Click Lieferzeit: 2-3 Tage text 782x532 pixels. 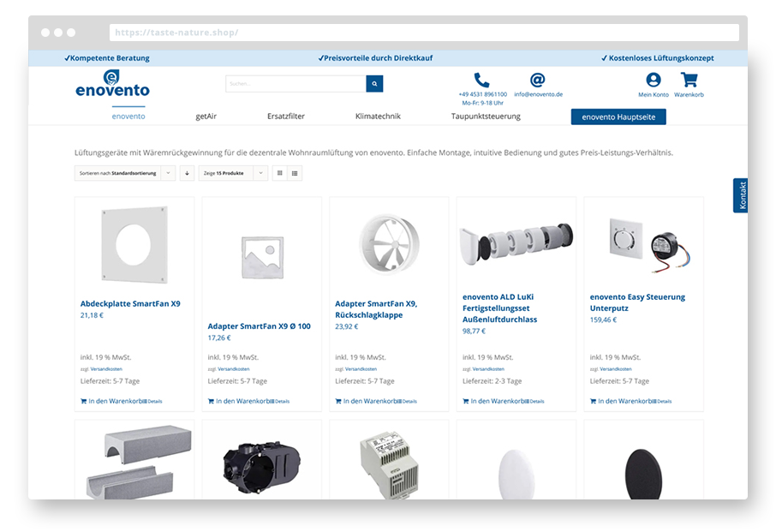click(x=492, y=381)
